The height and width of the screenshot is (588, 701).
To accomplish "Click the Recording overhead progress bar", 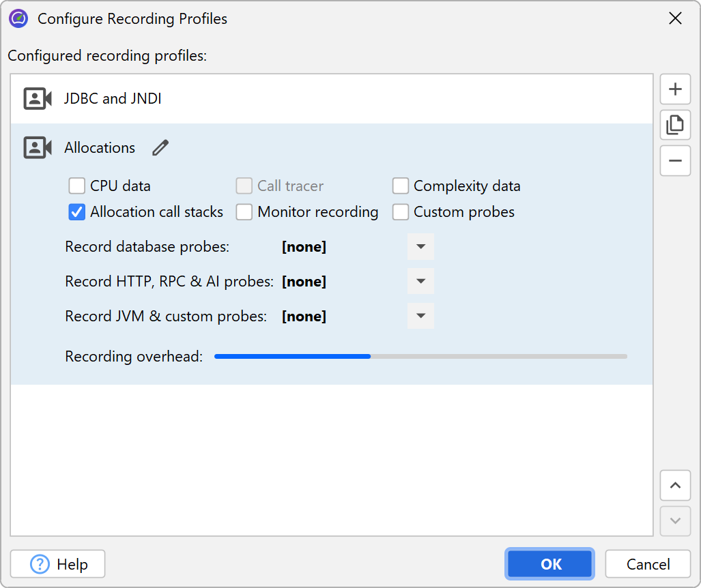I will pyautogui.click(x=420, y=356).
